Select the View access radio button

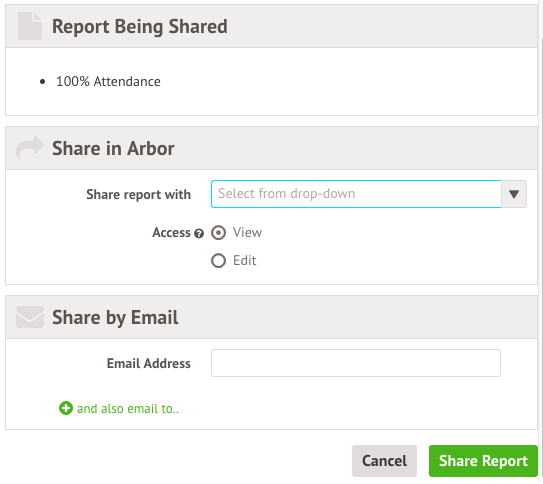pyautogui.click(x=219, y=233)
